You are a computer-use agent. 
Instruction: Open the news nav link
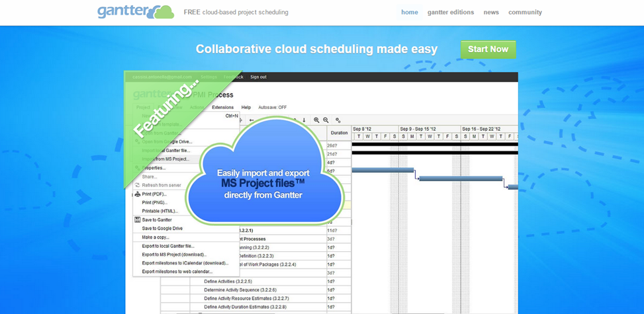(491, 13)
